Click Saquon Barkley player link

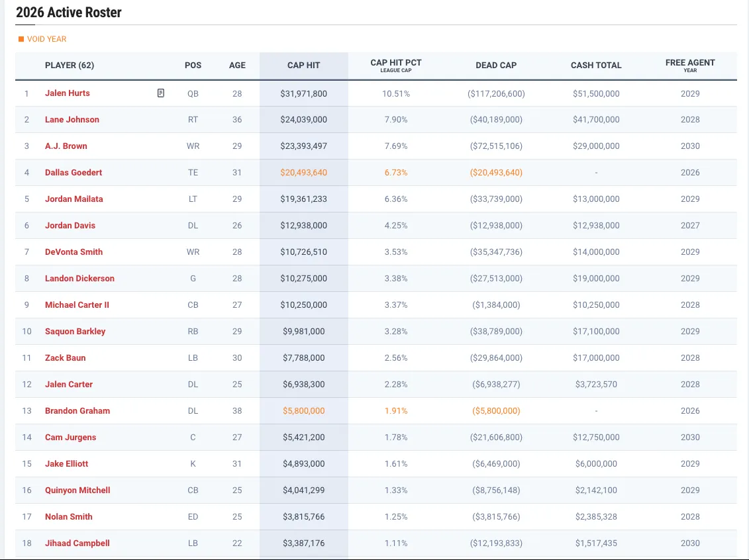click(x=75, y=332)
